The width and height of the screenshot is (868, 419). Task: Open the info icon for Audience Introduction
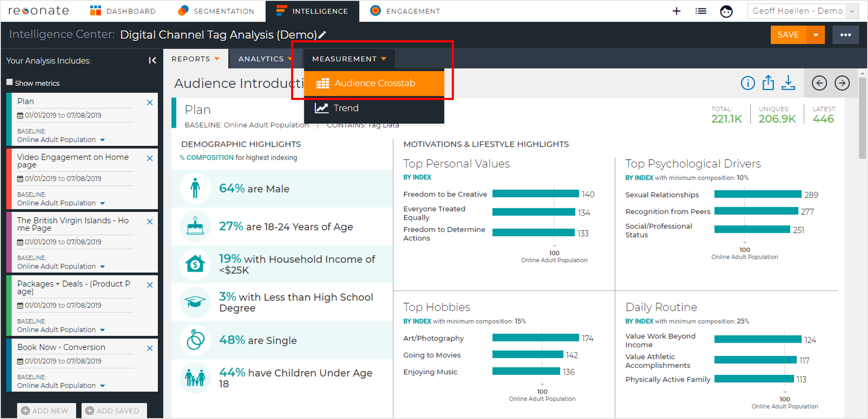coord(748,83)
